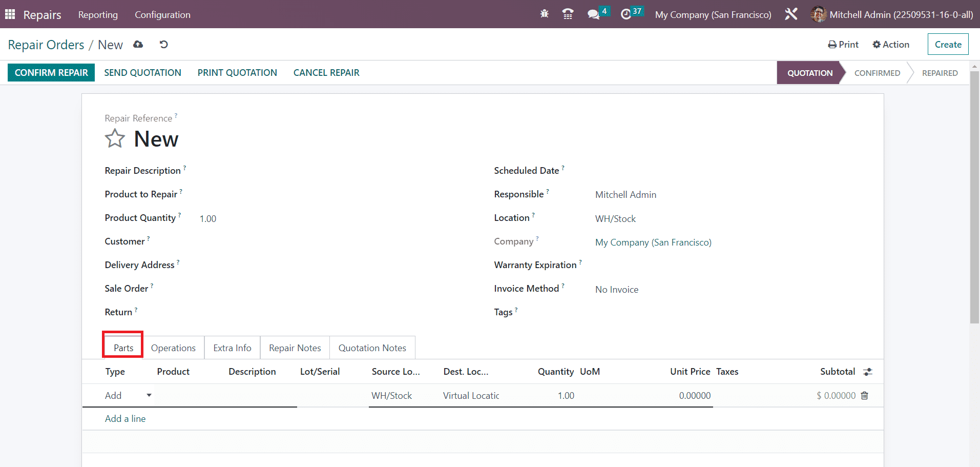Click the Tags field
Screen dimensions: 980x467
[727, 313]
